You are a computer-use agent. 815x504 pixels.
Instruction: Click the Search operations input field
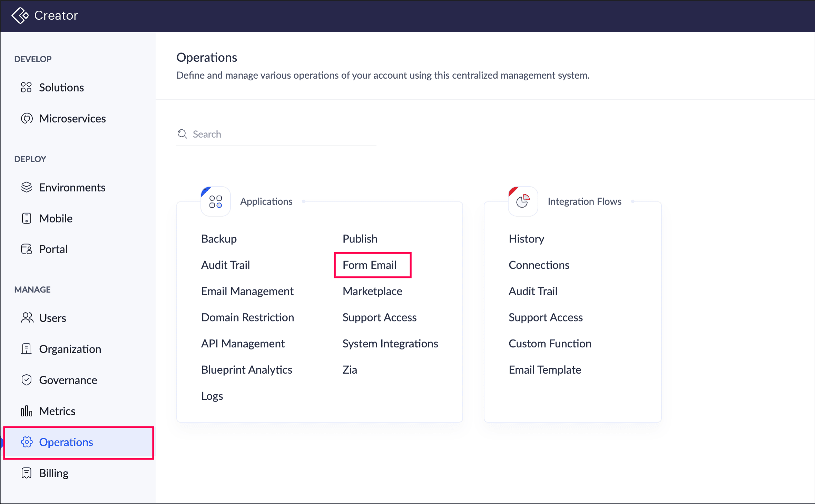(x=283, y=134)
